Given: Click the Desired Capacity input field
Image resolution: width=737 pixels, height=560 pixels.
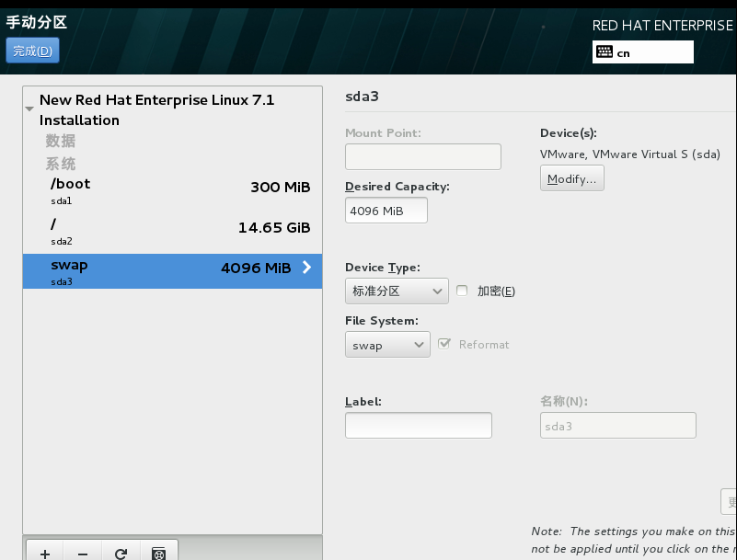Looking at the screenshot, I should tap(386, 211).
